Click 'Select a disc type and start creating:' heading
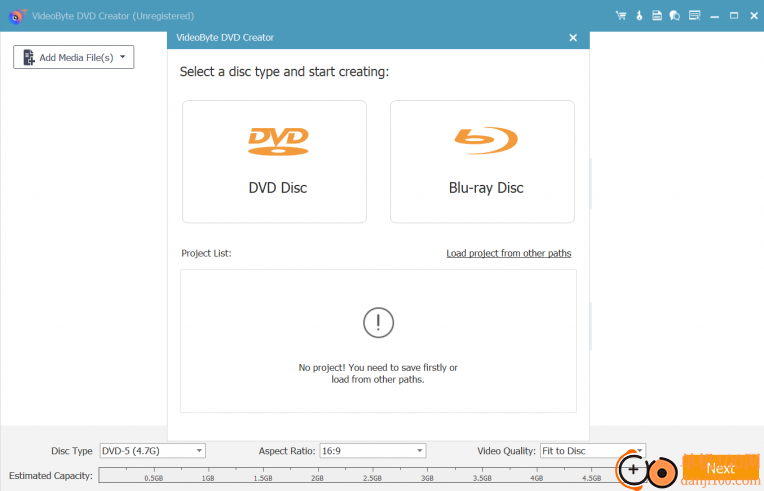The width and height of the screenshot is (764, 491). tap(285, 72)
